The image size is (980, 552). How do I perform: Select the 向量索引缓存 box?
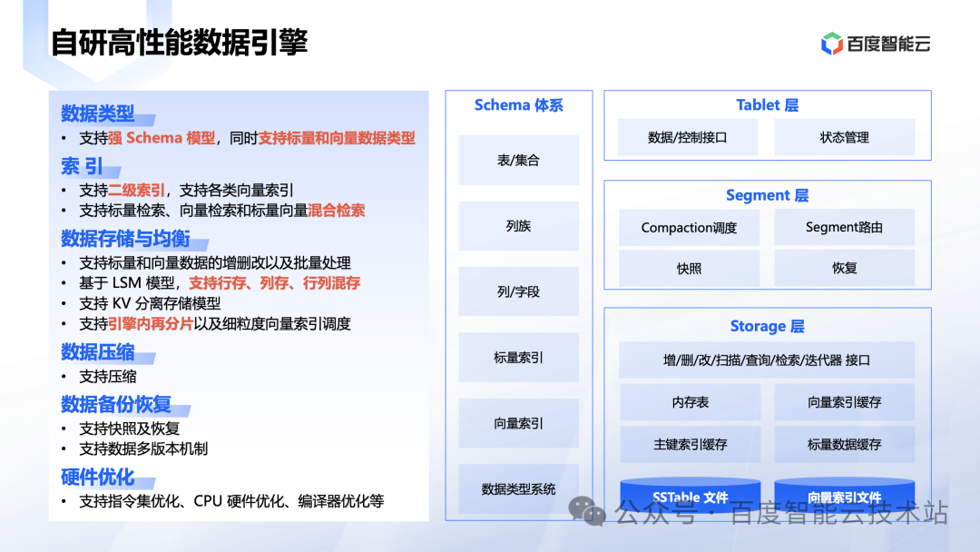(x=845, y=402)
